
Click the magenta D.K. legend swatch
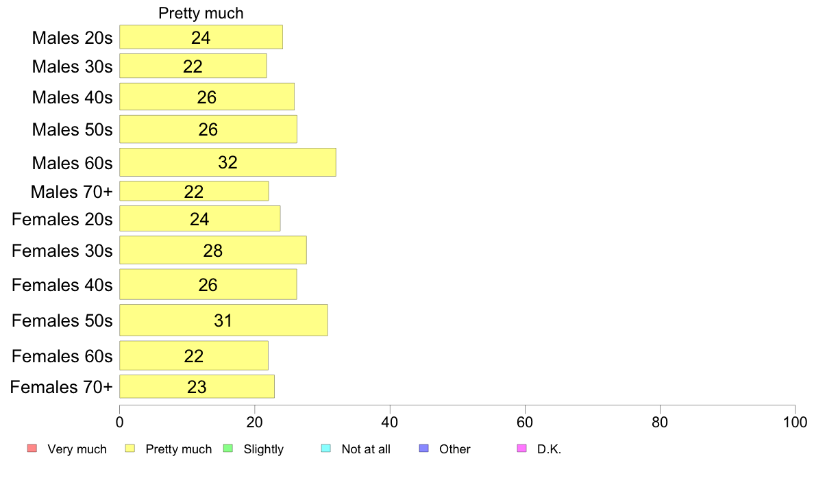pyautogui.click(x=521, y=449)
